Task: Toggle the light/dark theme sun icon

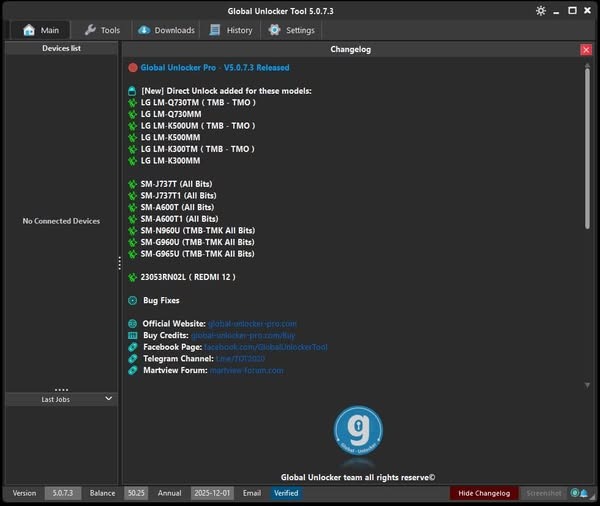Action: coord(541,11)
